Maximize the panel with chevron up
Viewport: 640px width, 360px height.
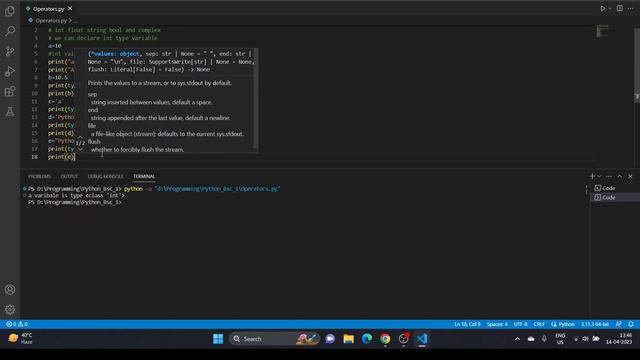point(620,176)
